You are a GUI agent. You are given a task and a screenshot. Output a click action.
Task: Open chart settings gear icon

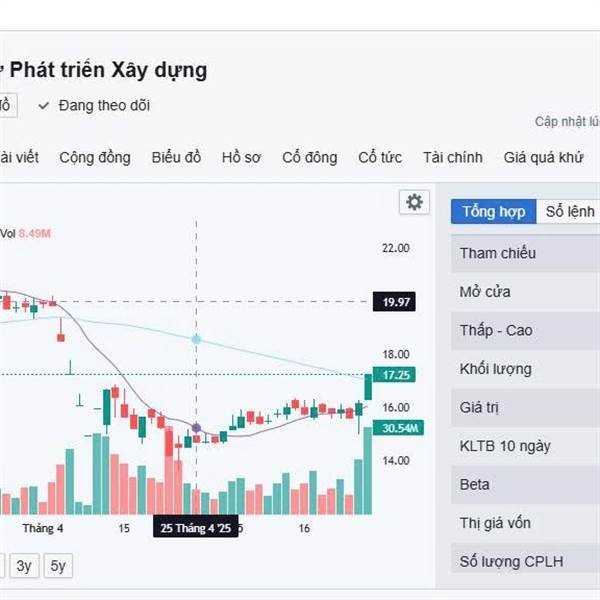point(413,202)
